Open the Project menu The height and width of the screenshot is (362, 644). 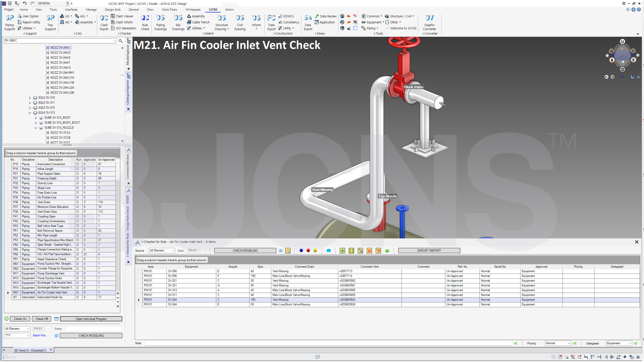(9, 9)
